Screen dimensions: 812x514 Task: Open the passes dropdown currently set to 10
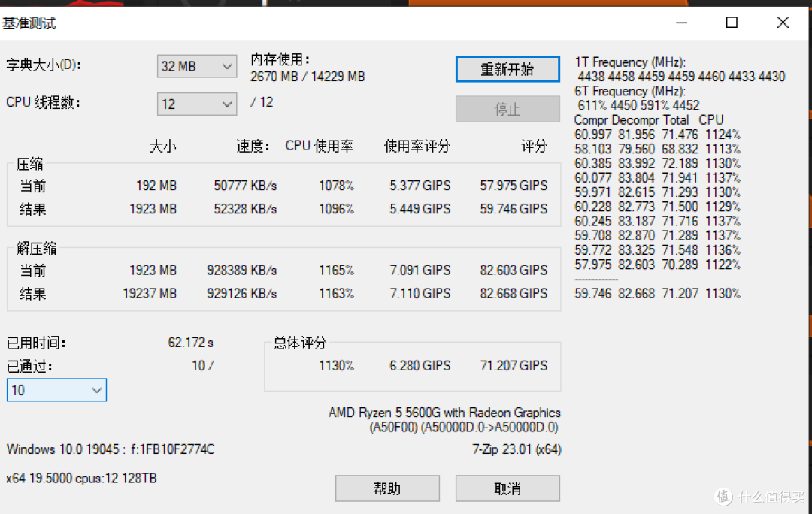[x=56, y=390]
